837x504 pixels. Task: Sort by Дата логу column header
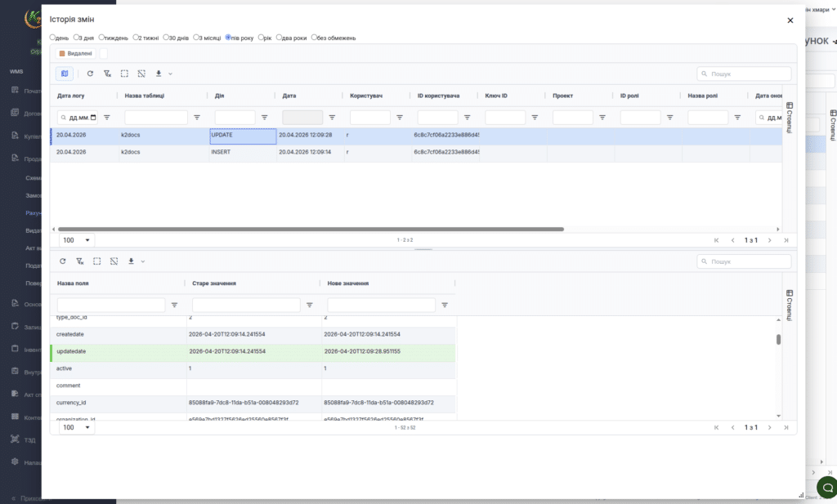(71, 96)
